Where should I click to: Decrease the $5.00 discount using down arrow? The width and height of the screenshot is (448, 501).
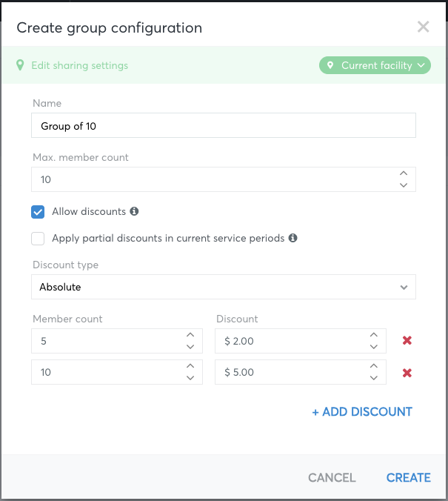(374, 378)
